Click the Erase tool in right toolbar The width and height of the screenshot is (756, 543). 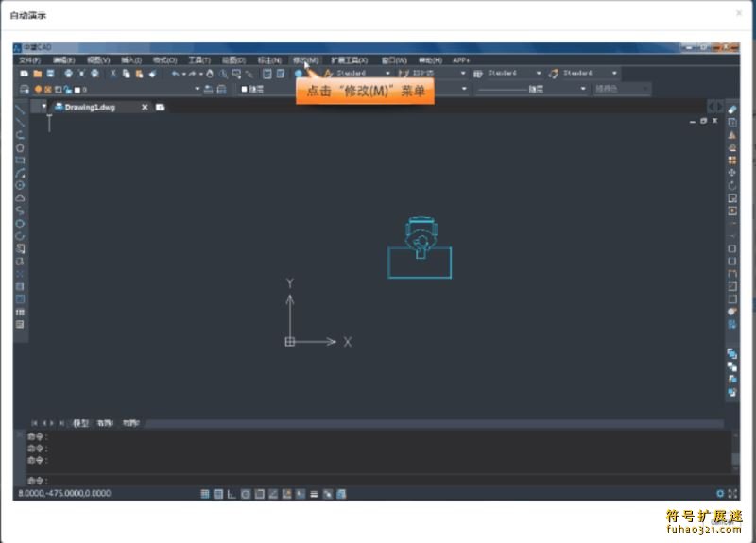pyautogui.click(x=732, y=110)
